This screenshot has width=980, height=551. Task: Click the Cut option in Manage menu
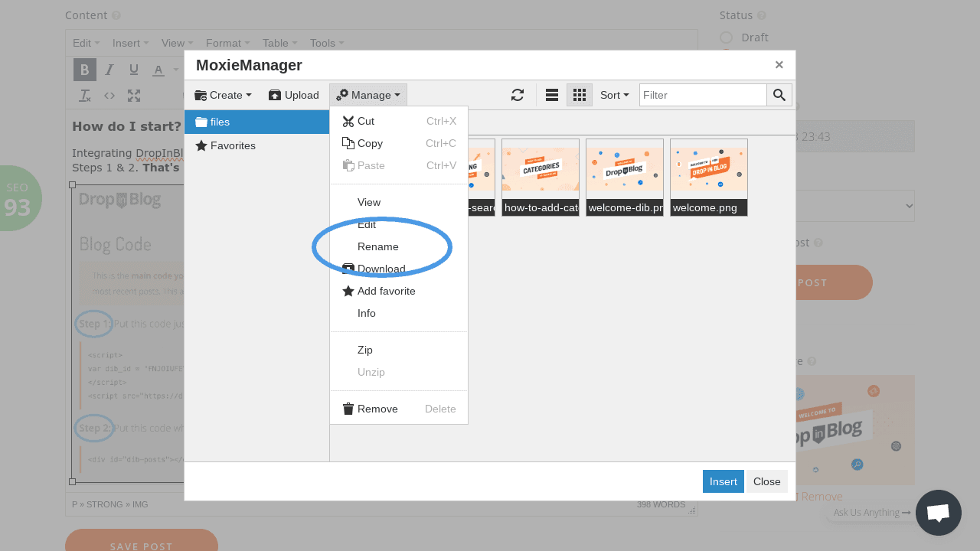coord(399,121)
